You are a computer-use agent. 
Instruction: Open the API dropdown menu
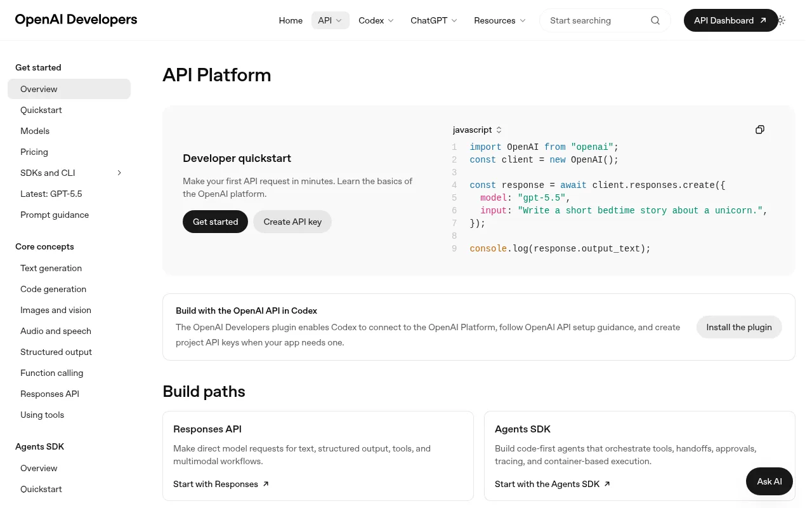point(331,20)
